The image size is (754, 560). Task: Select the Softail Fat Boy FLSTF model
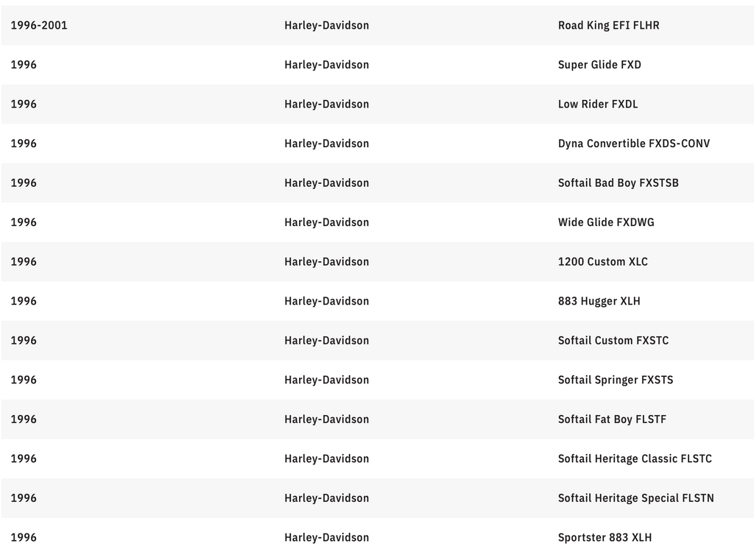pyautogui.click(x=612, y=419)
